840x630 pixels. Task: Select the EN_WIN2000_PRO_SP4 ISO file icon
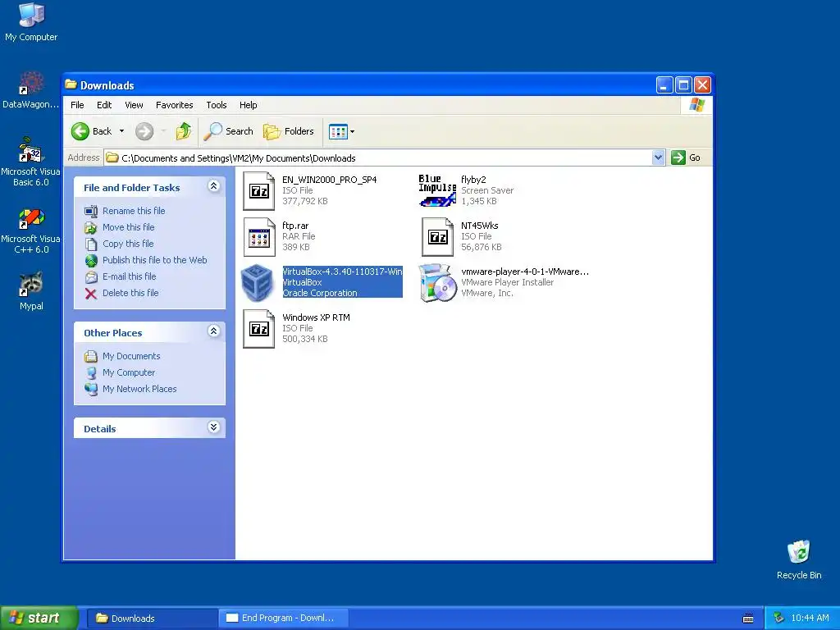coord(258,190)
